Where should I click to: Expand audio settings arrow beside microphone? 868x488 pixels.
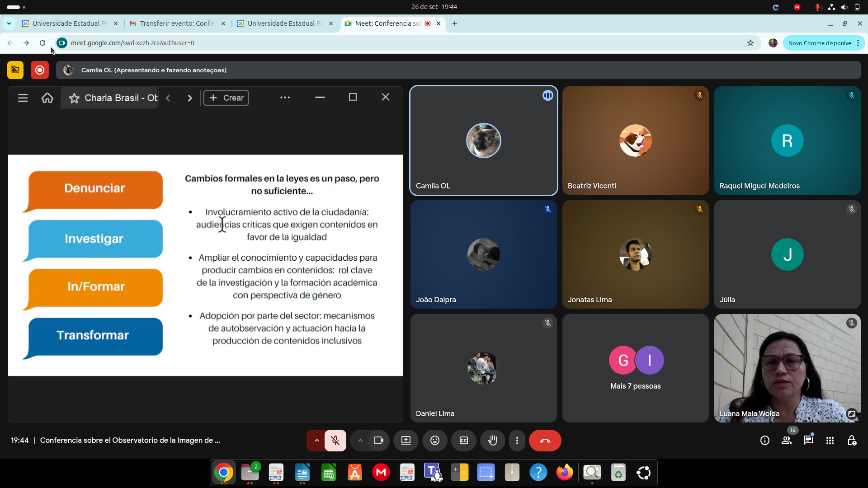pos(316,441)
